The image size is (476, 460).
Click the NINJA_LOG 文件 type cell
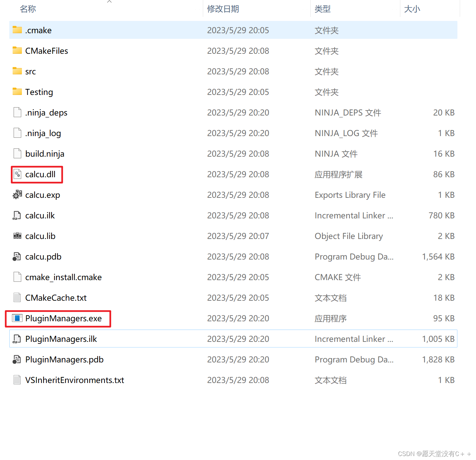point(346,133)
